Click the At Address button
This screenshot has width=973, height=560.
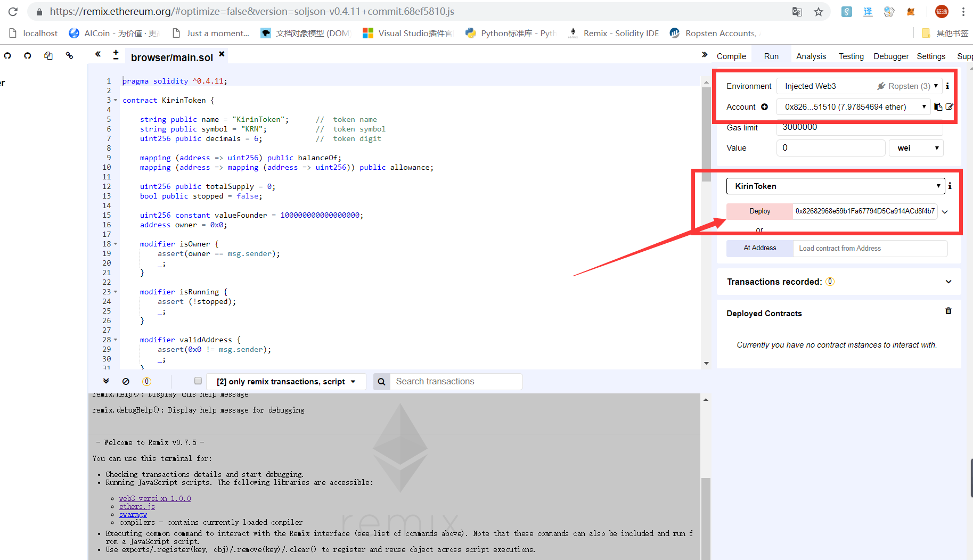click(x=759, y=248)
